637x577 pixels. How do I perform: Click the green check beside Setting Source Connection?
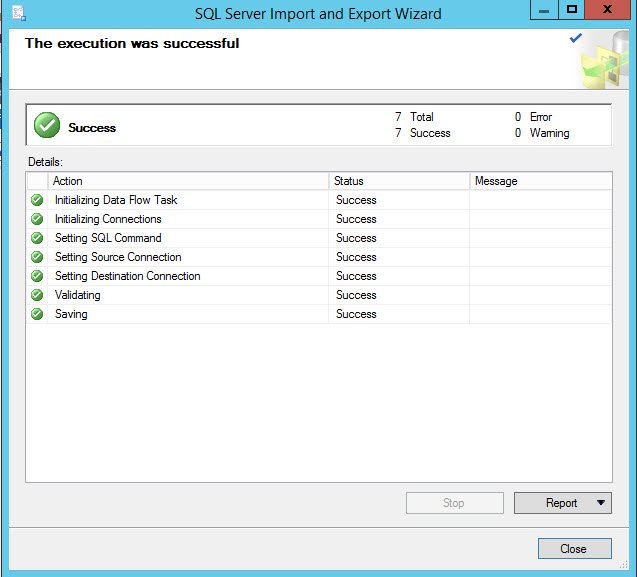click(37, 257)
